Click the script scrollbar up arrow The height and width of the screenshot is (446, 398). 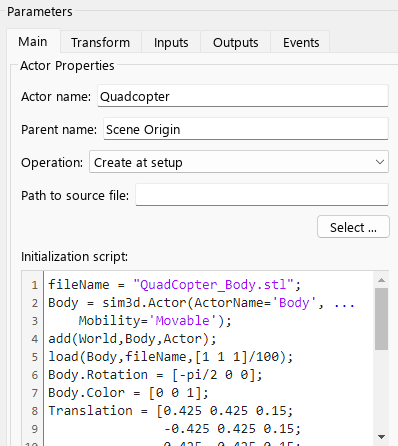(381, 280)
